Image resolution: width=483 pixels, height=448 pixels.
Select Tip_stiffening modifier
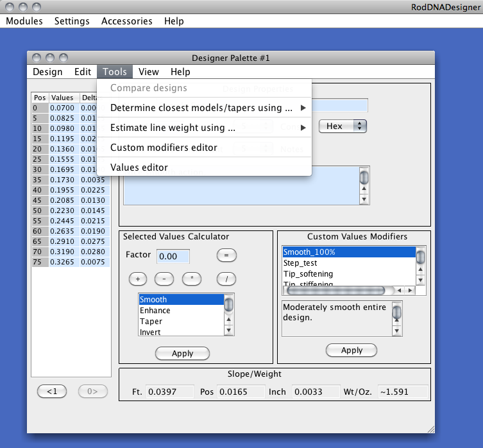pyautogui.click(x=349, y=283)
